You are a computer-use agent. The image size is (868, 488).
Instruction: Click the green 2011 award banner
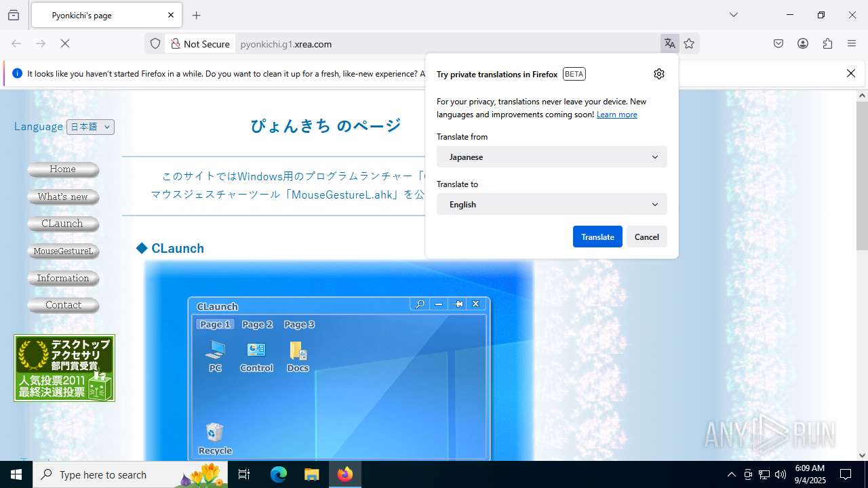coord(64,368)
